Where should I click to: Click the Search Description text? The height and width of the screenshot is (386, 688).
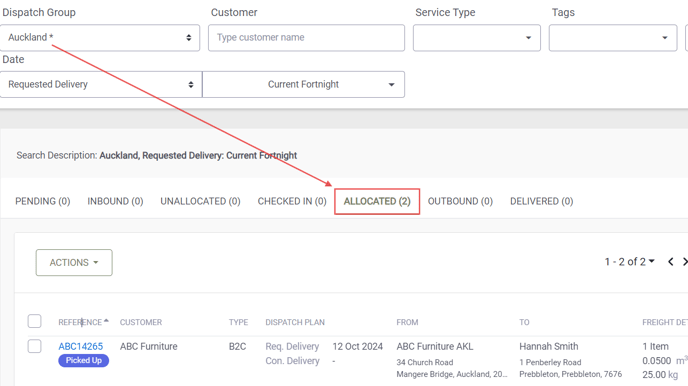(157, 155)
